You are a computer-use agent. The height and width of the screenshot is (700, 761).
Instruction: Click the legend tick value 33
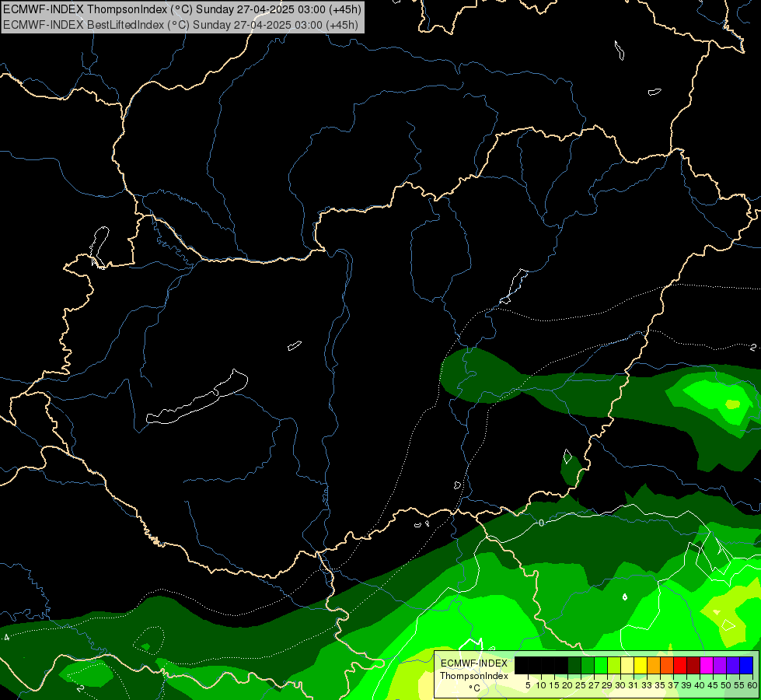coord(647,685)
